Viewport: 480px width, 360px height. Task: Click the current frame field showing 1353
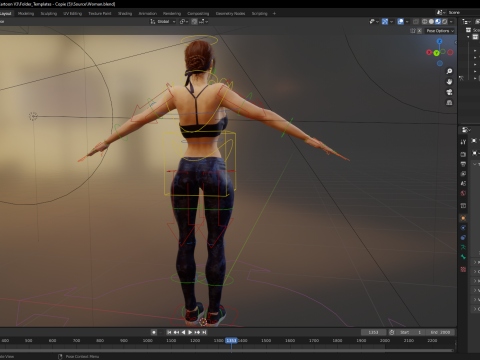pyautogui.click(x=373, y=332)
